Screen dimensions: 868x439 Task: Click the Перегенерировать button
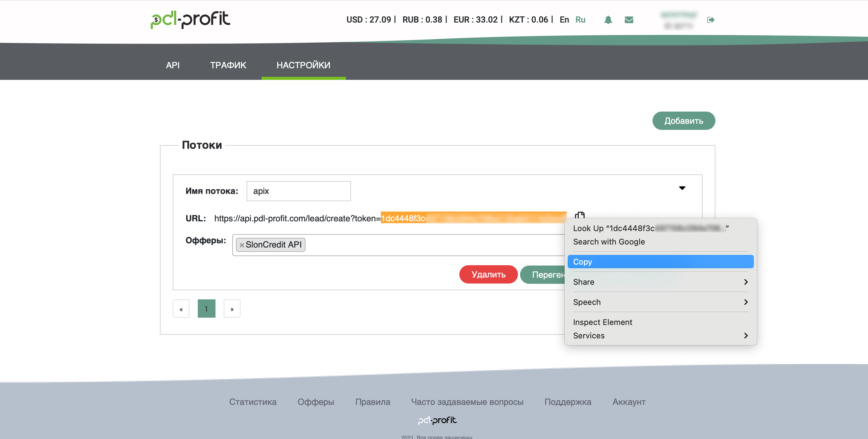tap(543, 274)
